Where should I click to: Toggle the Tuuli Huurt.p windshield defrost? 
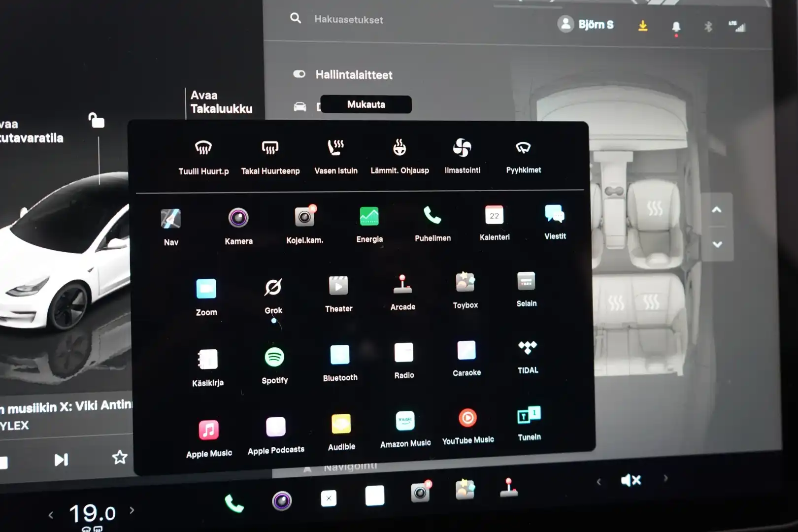[x=203, y=157]
